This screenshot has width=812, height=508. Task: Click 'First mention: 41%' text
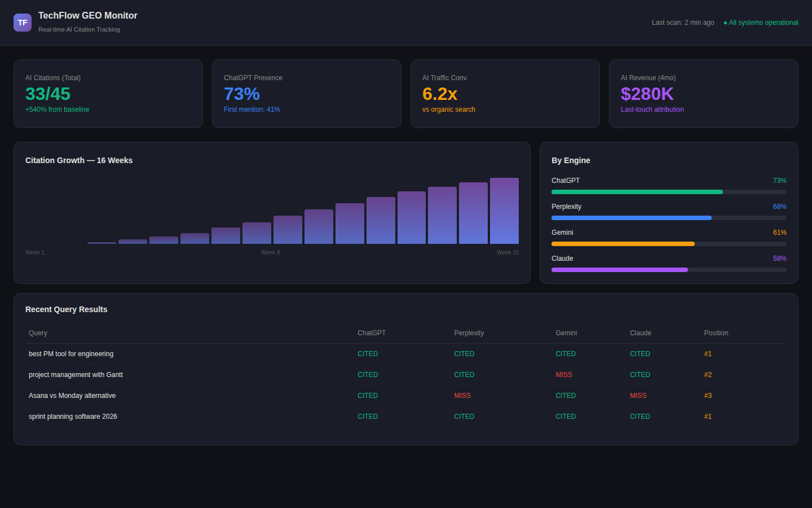point(252,110)
